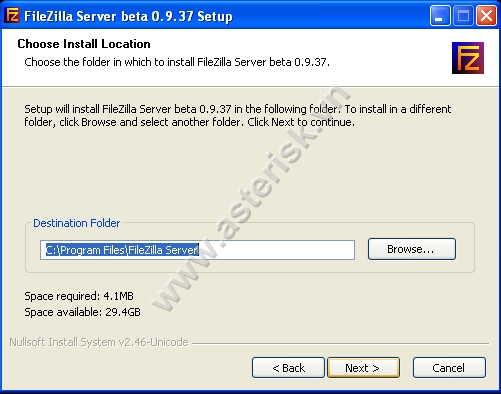Click 'Space available: 29.4GB' text
This screenshot has width=501, height=394.
[82, 312]
